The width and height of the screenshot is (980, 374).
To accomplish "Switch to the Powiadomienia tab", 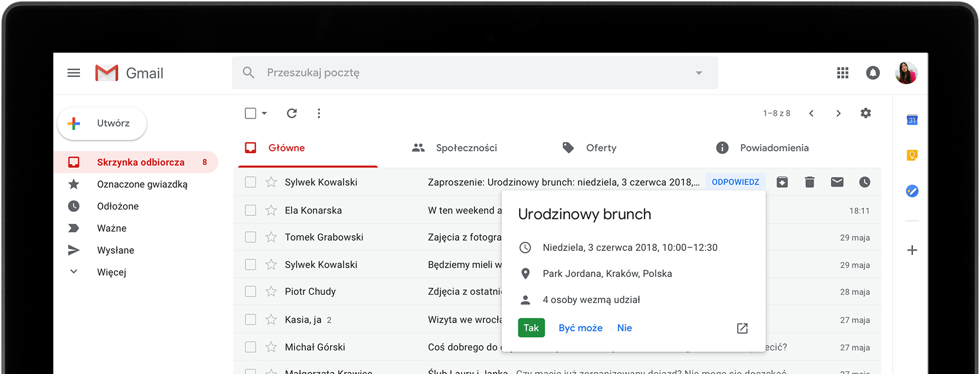I will pyautogui.click(x=763, y=148).
